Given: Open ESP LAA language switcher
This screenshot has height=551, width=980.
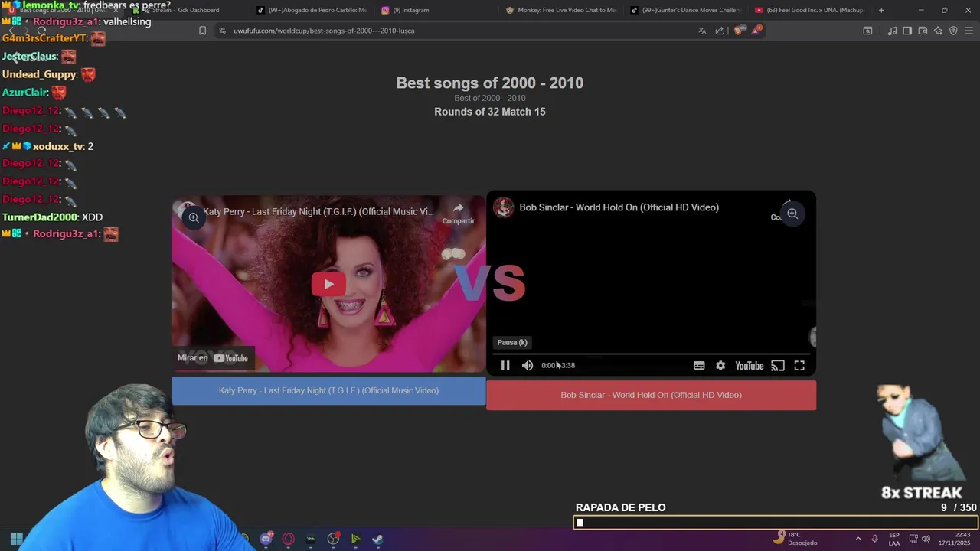Looking at the screenshot, I should pos(894,539).
